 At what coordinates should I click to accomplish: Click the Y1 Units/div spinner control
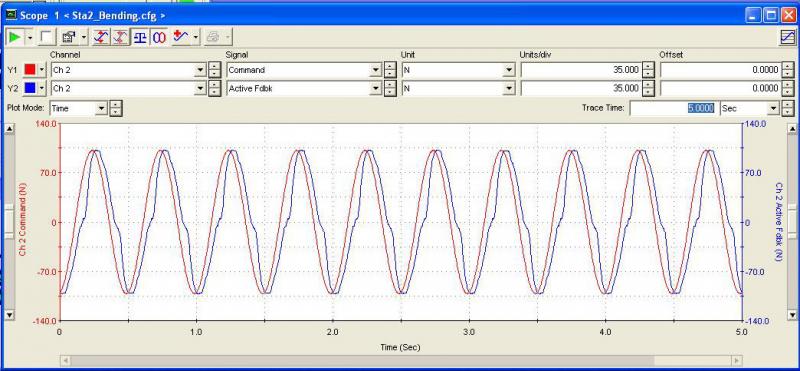click(x=648, y=70)
